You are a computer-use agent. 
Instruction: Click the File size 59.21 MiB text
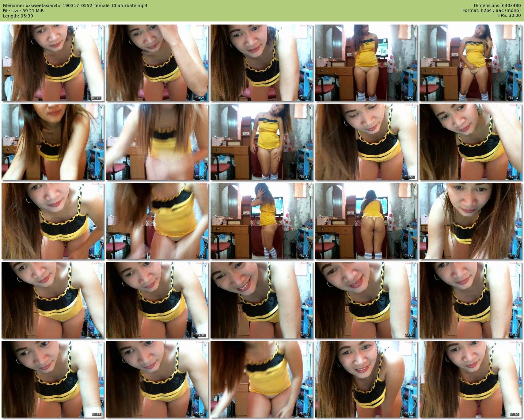(x=23, y=11)
